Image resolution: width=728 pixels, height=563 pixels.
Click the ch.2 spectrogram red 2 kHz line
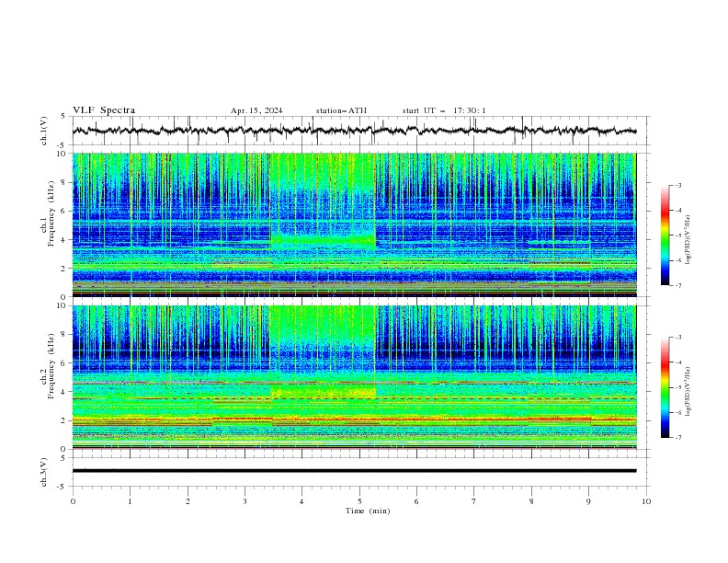pos(354,419)
